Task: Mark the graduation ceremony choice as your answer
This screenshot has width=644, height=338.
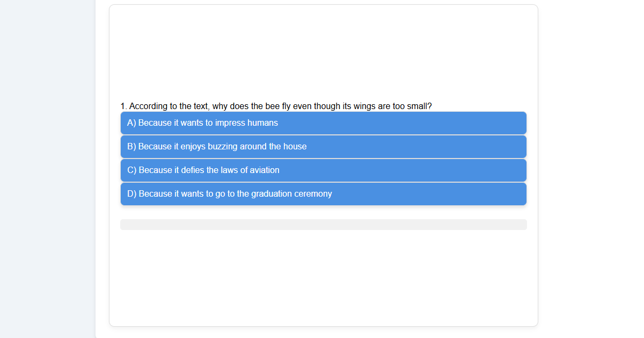Action: coord(235,194)
